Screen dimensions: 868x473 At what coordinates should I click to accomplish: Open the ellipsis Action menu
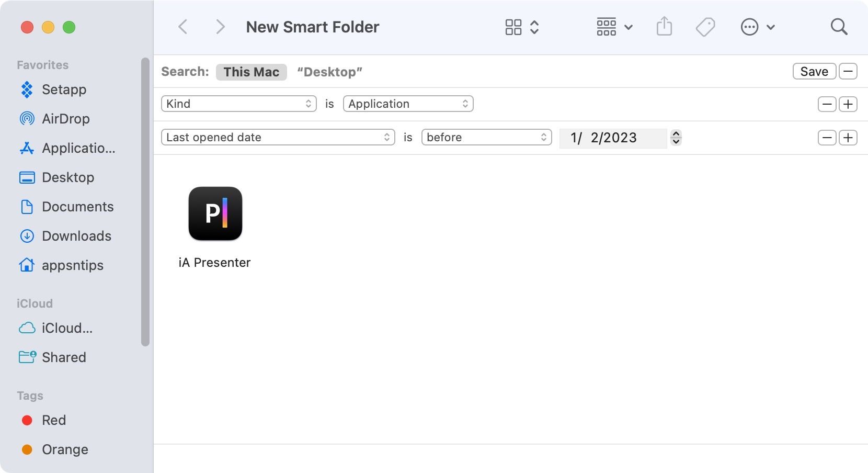(757, 27)
